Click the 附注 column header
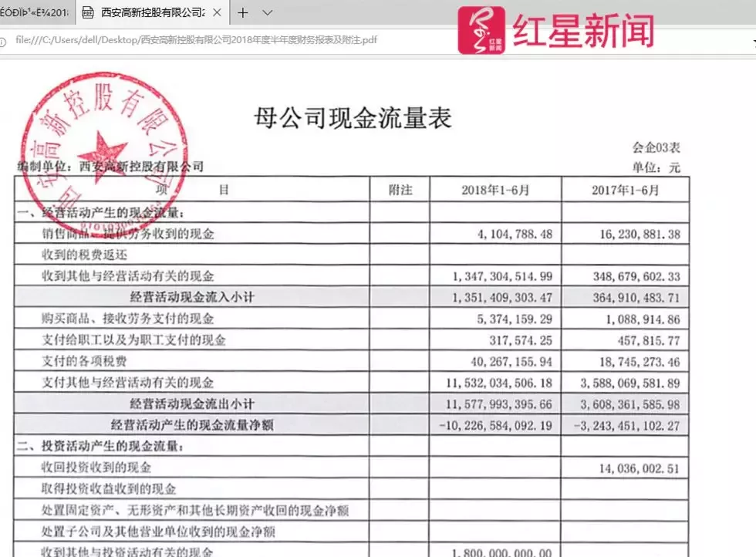The width and height of the screenshot is (756, 557). pyautogui.click(x=401, y=190)
